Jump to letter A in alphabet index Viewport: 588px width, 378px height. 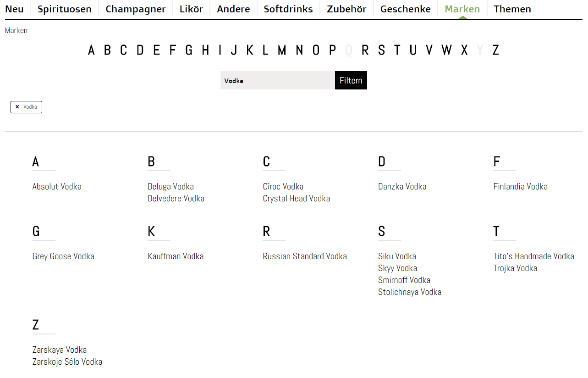pyautogui.click(x=91, y=50)
